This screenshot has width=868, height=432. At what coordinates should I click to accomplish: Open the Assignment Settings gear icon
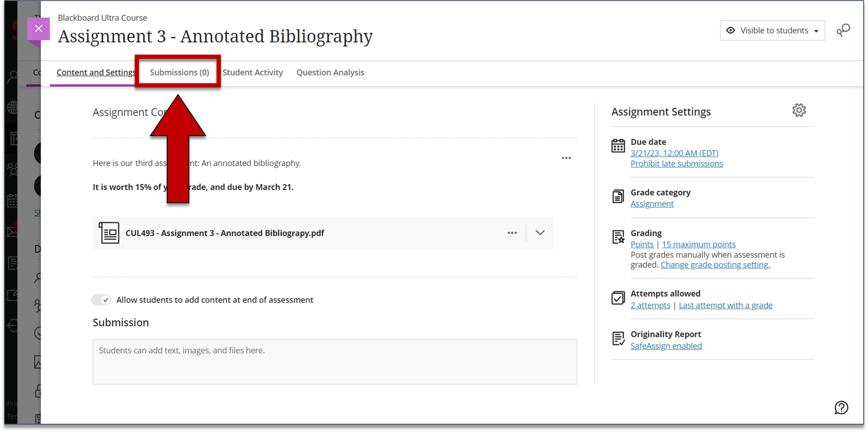click(x=799, y=110)
